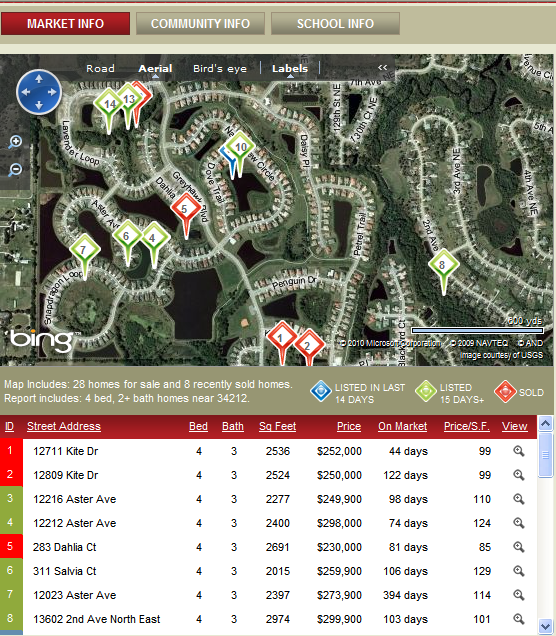The image size is (556, 636).
Task: Zoom in with the plus magnifier
Action: pyautogui.click(x=15, y=142)
